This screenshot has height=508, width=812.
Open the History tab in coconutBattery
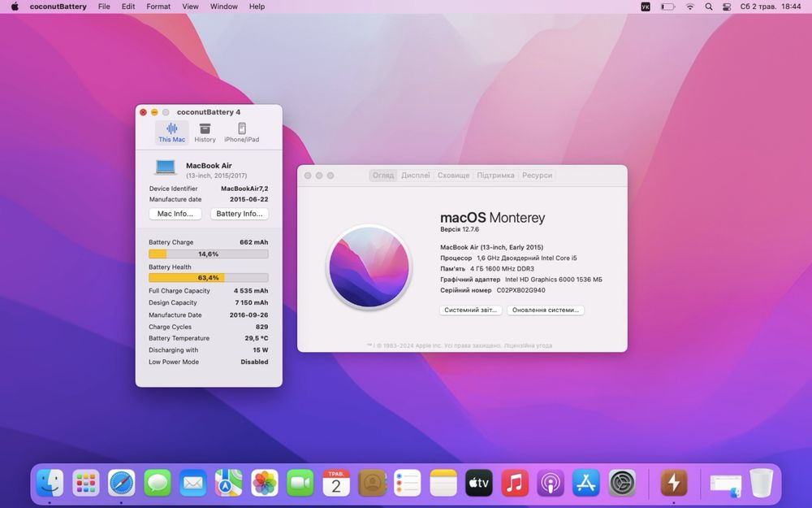pyautogui.click(x=205, y=132)
